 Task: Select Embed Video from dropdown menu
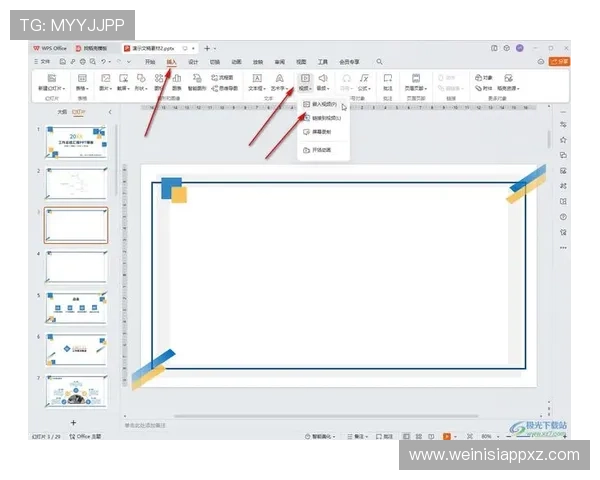[x=320, y=104]
